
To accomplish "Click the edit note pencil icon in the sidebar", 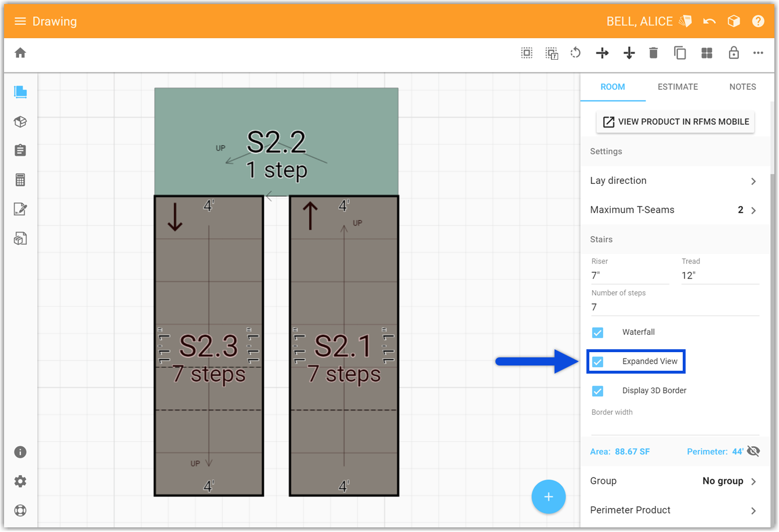I will point(20,209).
